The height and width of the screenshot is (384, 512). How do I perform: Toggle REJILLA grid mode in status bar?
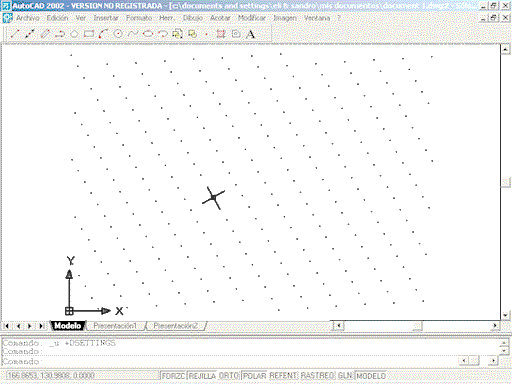point(202,376)
